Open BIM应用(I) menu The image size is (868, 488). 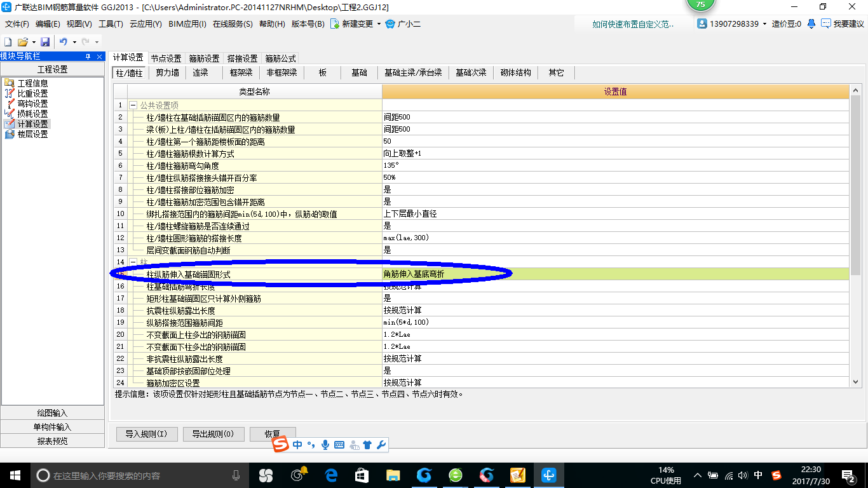click(x=187, y=24)
